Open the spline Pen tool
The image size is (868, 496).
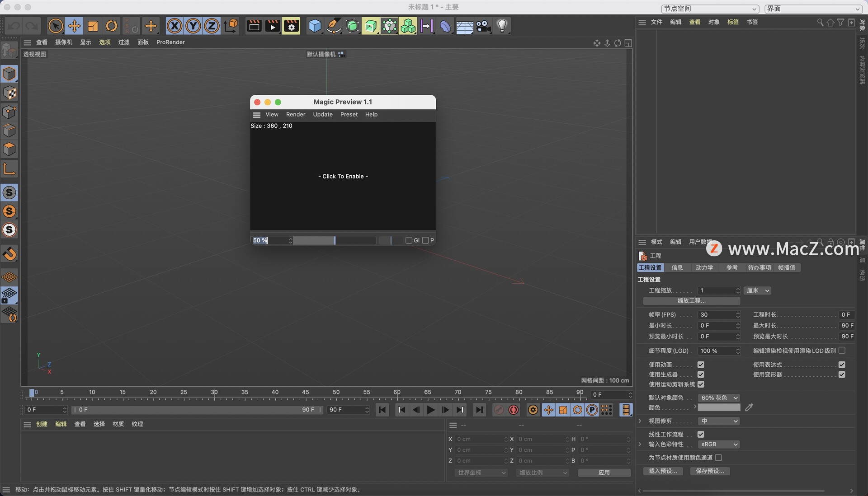coord(333,26)
